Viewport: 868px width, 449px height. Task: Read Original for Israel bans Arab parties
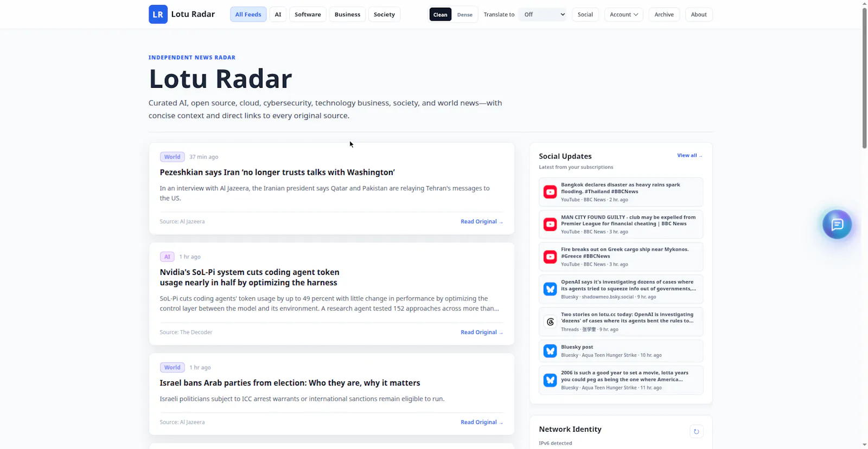click(x=482, y=422)
